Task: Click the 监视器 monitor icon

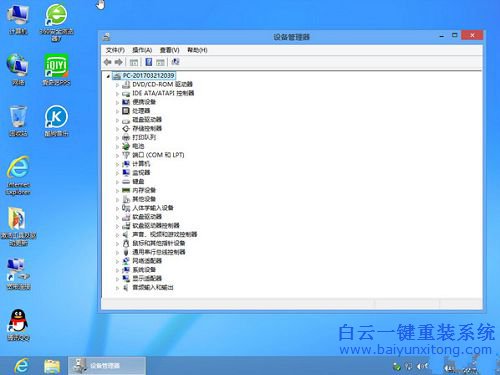Action: pyautogui.click(x=126, y=173)
